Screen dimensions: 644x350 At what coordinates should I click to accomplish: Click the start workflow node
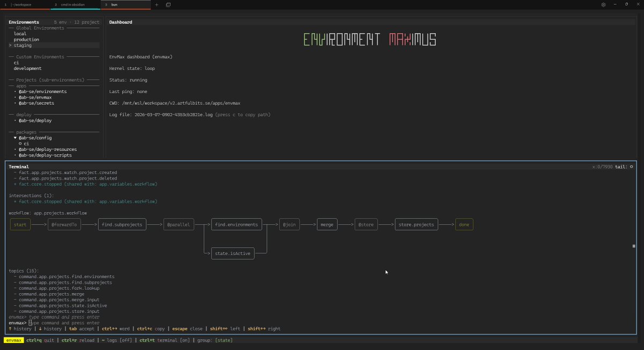click(x=20, y=225)
